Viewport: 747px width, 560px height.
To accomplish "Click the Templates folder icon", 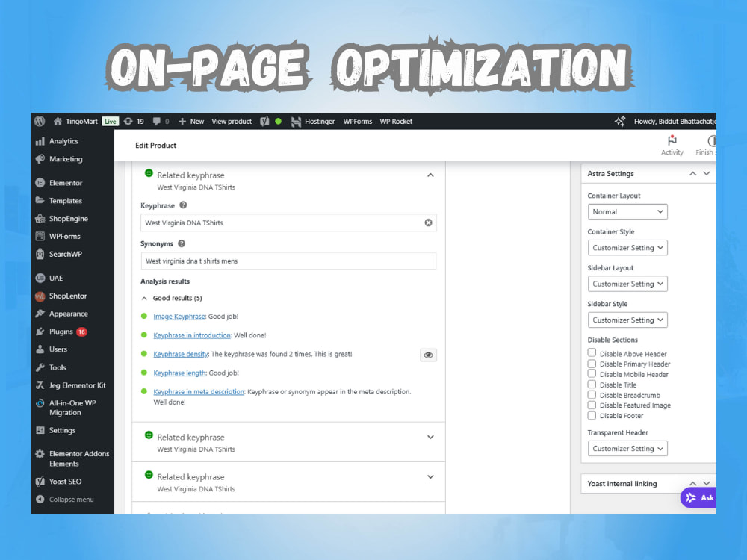I will click(x=40, y=200).
